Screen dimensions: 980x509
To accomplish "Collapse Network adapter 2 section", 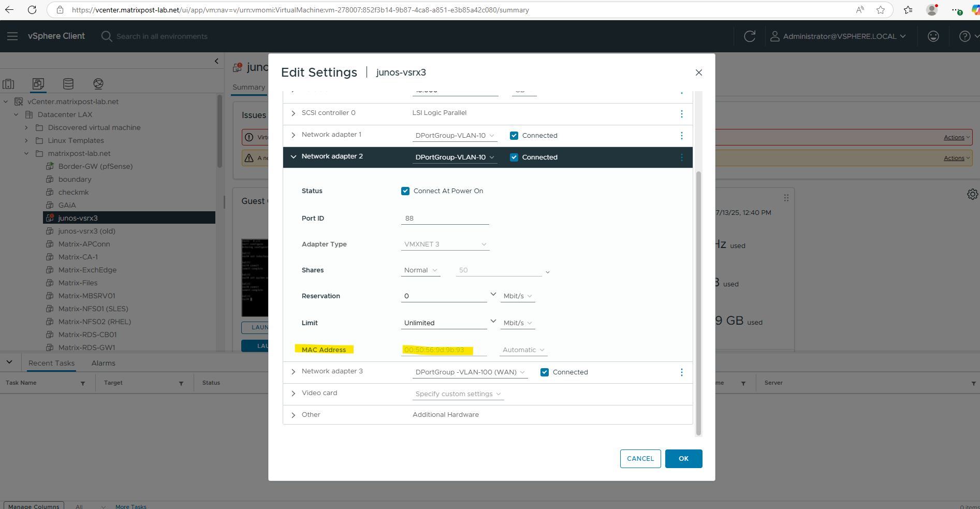I will (x=294, y=157).
